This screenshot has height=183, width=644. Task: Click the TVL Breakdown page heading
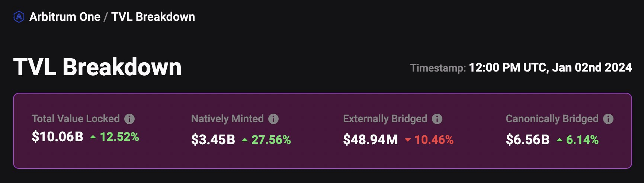tap(97, 67)
